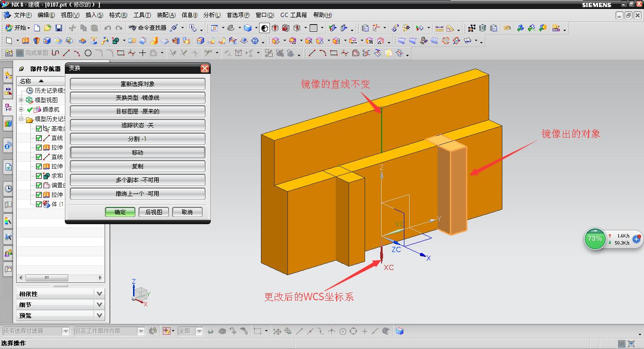Click the 复制 button in the dialog

[137, 166]
